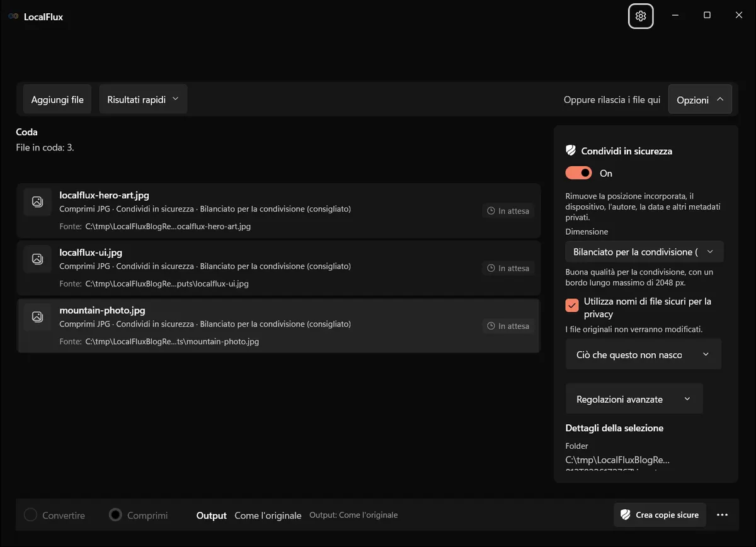This screenshot has width=756, height=547.
Task: Click the Oppure rilascia i file qui text
Action: pos(612,100)
